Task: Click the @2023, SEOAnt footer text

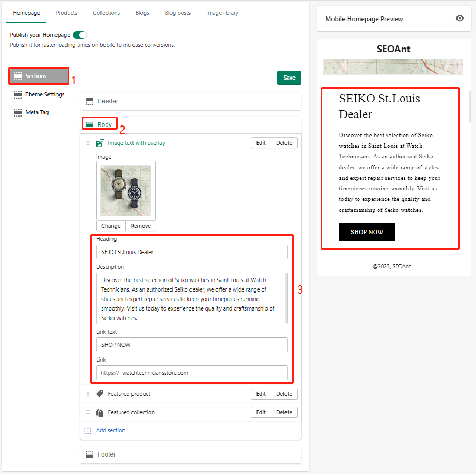Action: 392,266
